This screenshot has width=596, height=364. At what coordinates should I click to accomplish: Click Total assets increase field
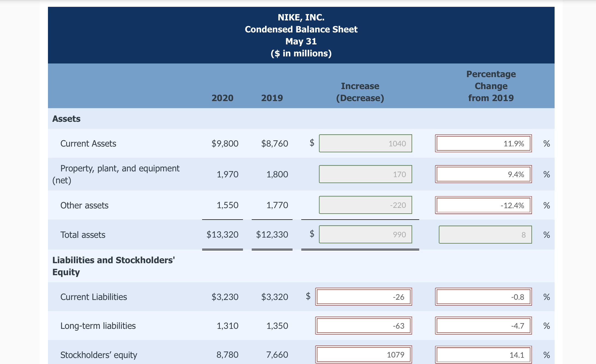pos(365,234)
